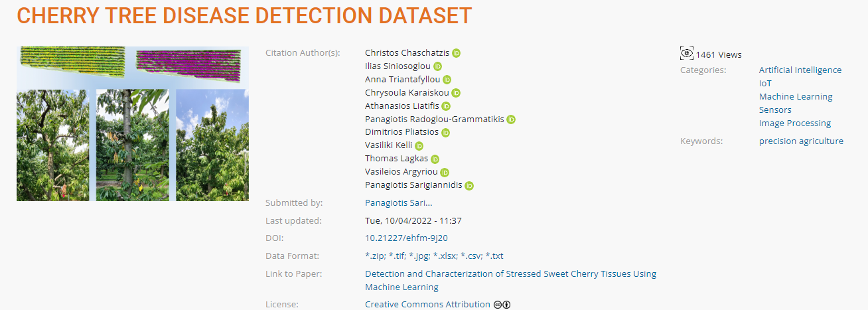The width and height of the screenshot is (868, 310).
Task: Open the linked paper on Stressed Sweet Cherry Tissues
Action: pyautogui.click(x=510, y=273)
